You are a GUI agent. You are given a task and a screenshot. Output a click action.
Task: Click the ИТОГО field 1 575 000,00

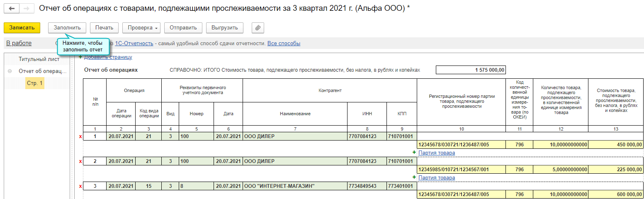[471, 70]
